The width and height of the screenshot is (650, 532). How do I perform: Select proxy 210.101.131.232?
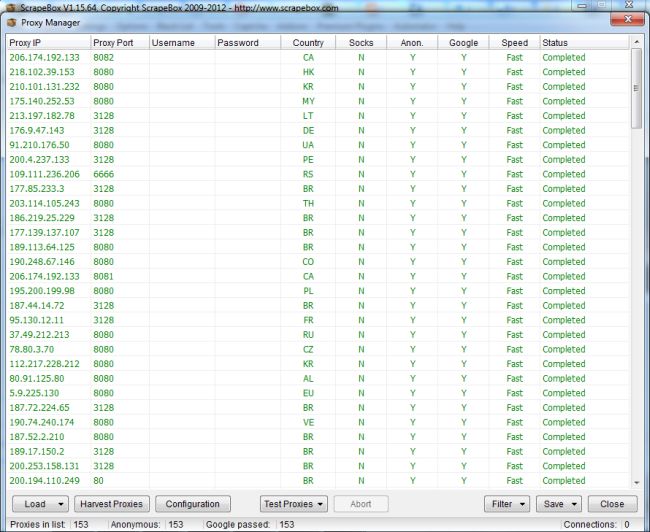(44, 87)
